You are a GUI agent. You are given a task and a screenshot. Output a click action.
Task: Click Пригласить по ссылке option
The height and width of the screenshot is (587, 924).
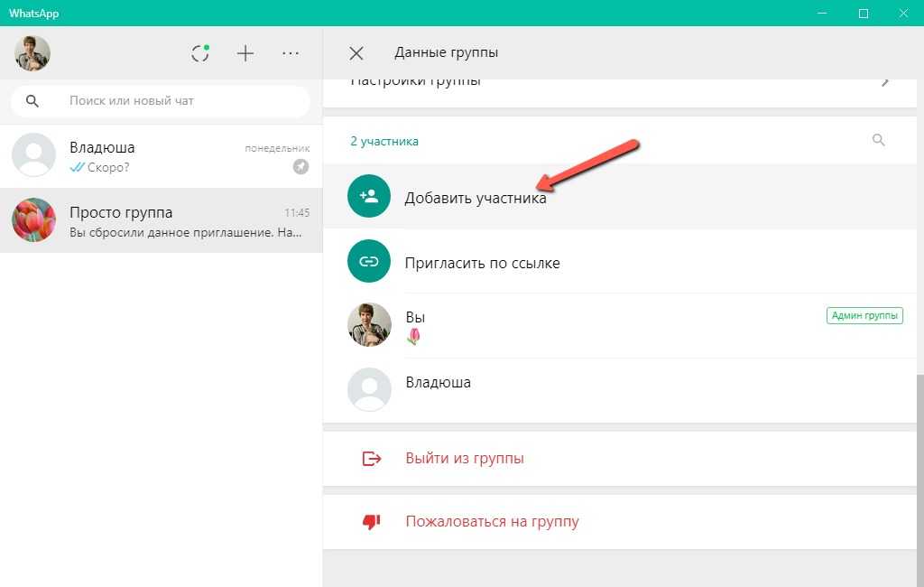pos(482,264)
